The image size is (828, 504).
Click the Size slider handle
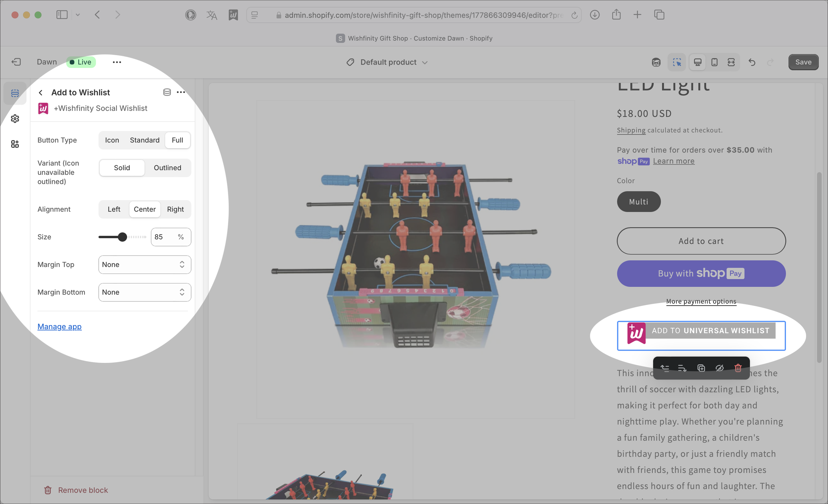pos(123,237)
